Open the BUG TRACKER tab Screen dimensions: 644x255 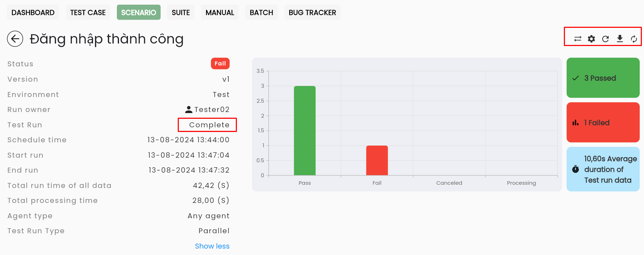312,12
